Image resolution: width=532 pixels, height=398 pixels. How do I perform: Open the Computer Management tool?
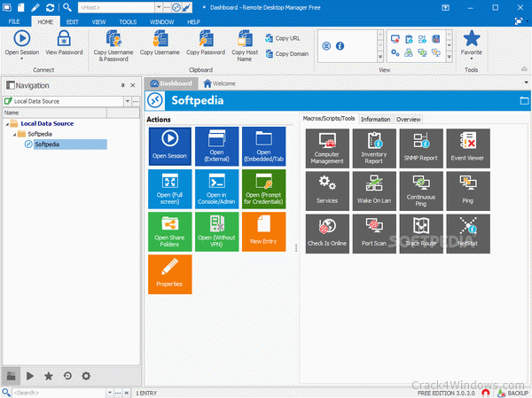(x=327, y=148)
